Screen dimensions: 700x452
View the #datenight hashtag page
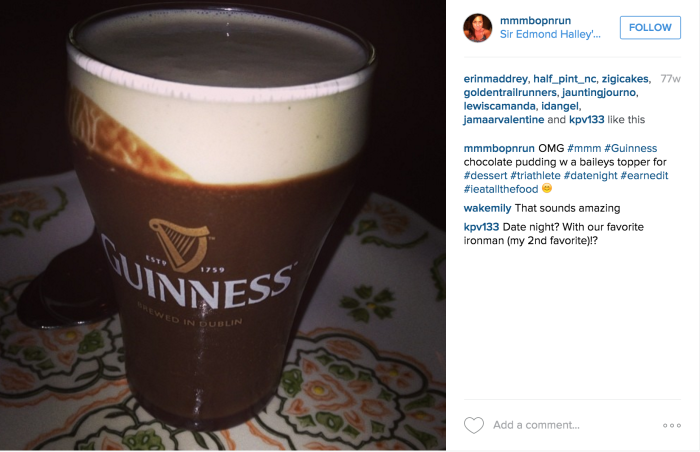click(591, 176)
